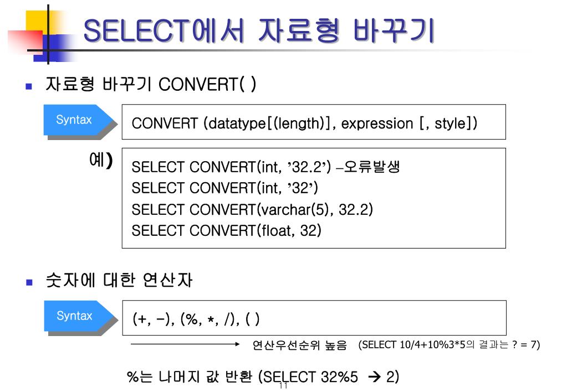
Task: Click the second blue Syntax arrow label
Action: [80, 316]
